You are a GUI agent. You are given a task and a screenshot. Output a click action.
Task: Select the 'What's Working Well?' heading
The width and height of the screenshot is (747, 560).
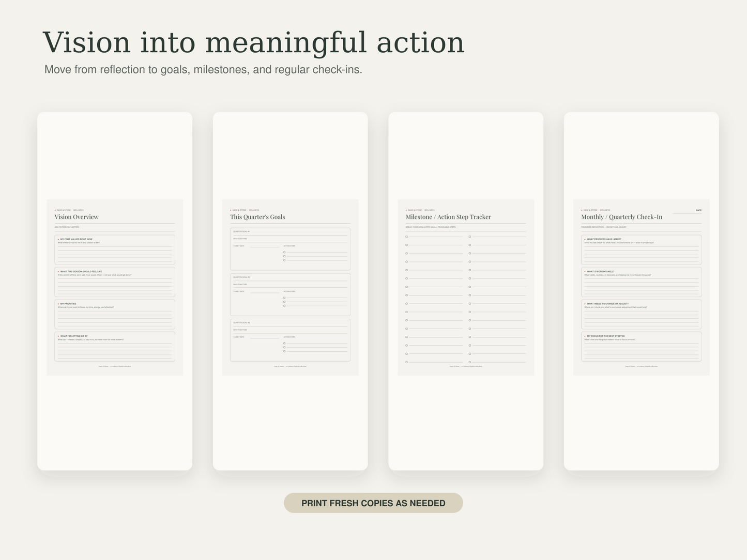tap(600, 272)
